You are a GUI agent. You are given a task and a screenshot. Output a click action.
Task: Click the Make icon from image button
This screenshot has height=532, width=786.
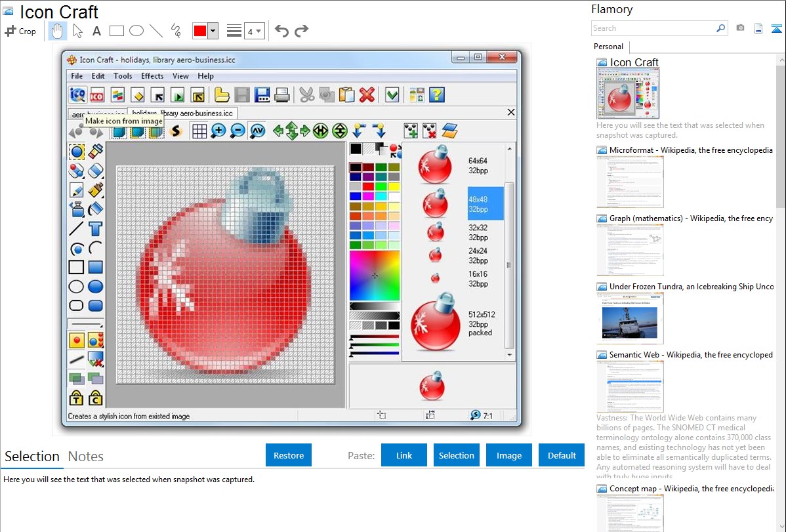[77, 94]
